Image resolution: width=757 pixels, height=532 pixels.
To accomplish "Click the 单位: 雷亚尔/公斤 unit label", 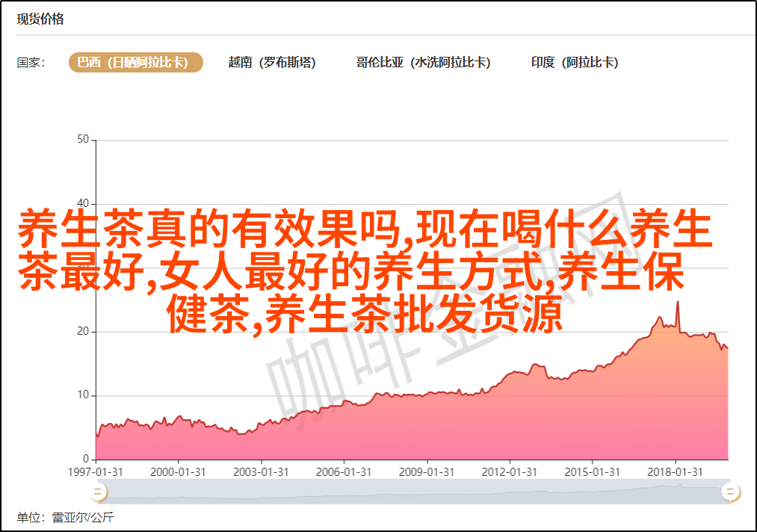I will tap(66, 517).
